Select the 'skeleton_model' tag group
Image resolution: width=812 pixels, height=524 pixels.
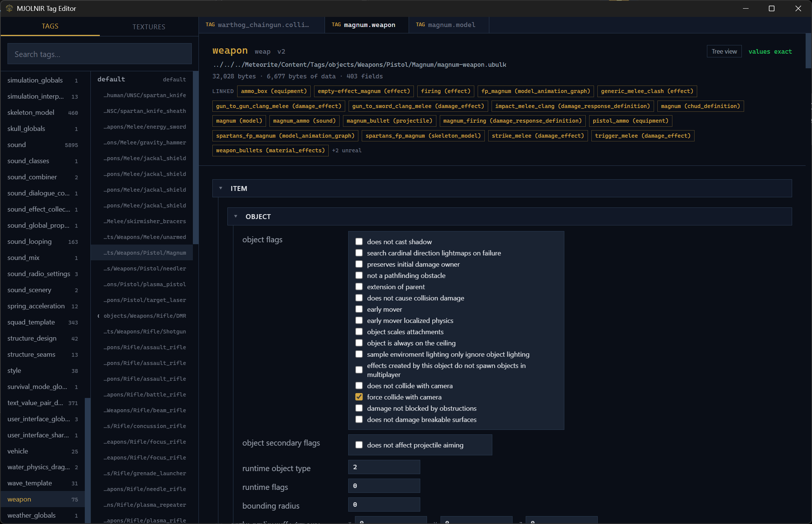click(43, 113)
